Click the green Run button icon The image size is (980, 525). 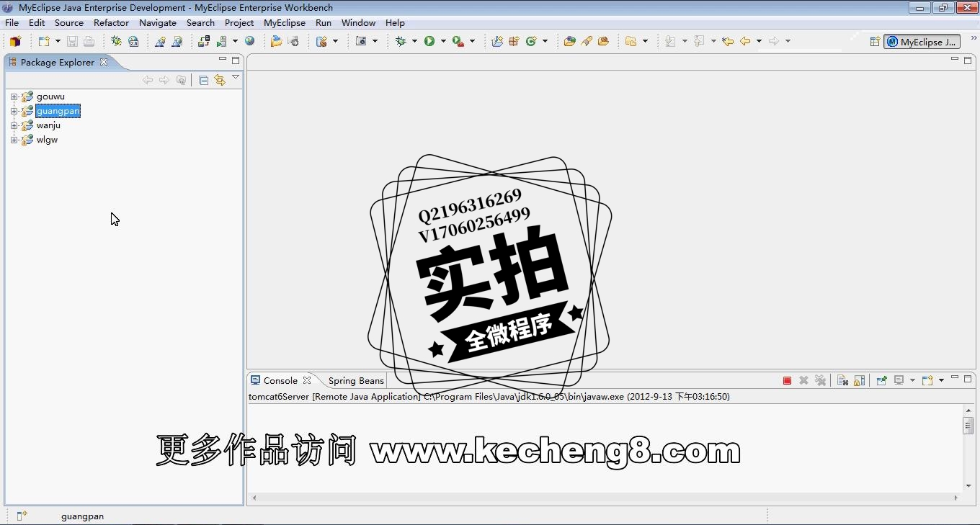(429, 41)
